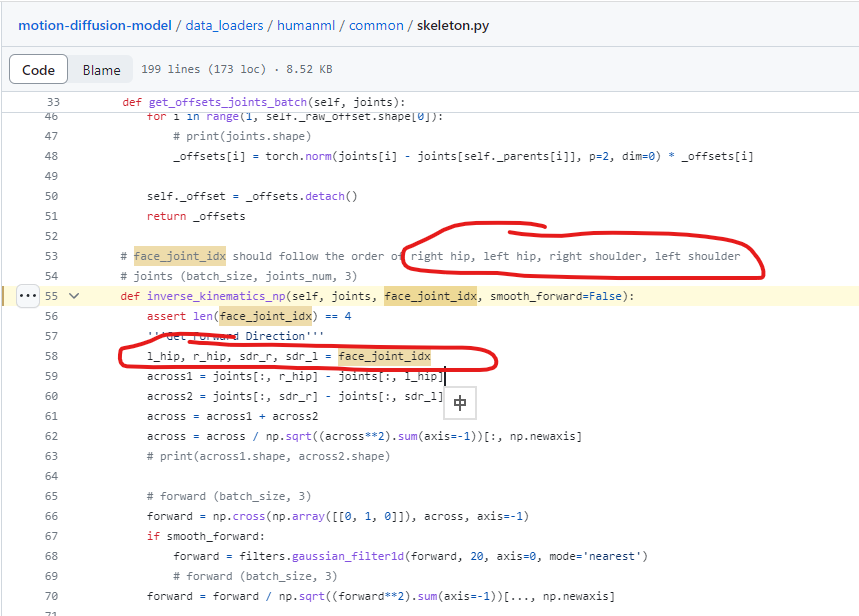Open the humanml folder breadcrumb
Image resolution: width=859 pixels, height=616 pixels.
pyautogui.click(x=306, y=25)
